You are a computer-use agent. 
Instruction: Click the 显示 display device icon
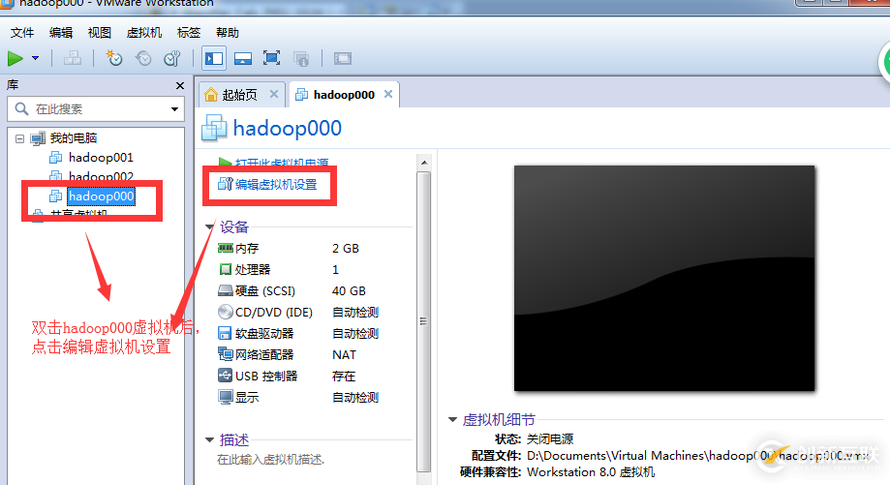point(225,397)
